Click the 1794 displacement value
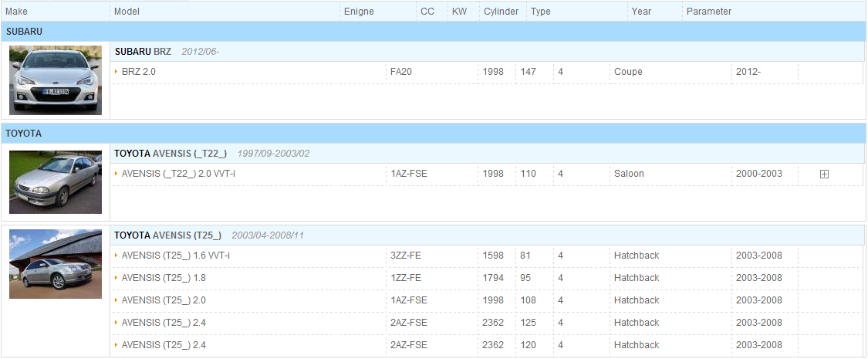Viewport: 868px width, 359px height. 493,278
